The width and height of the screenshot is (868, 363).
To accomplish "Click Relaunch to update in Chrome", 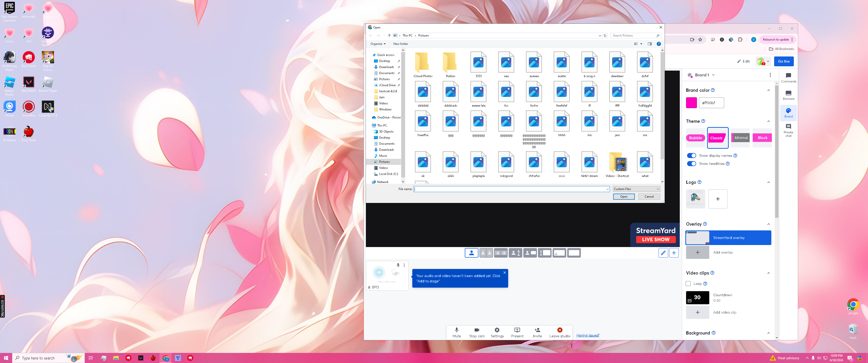I will pyautogui.click(x=777, y=40).
